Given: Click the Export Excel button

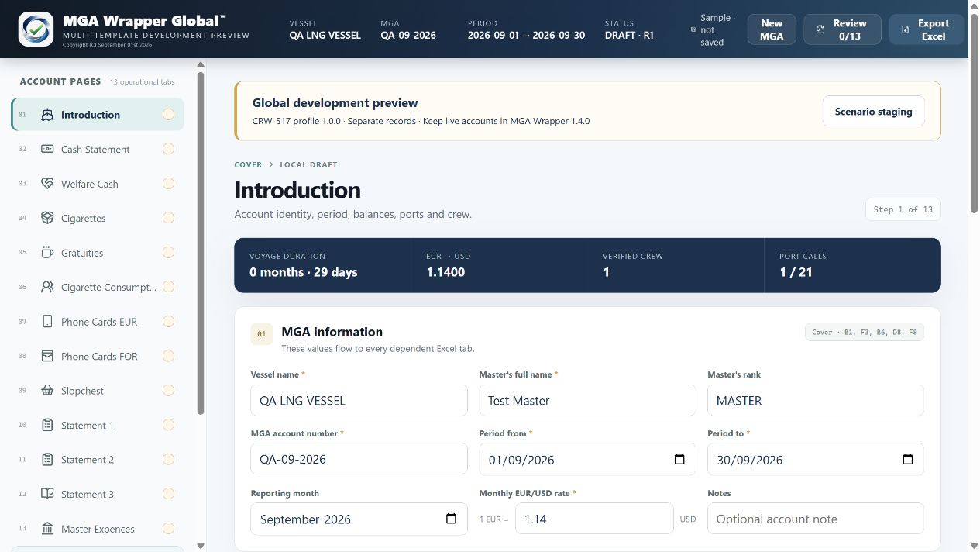Looking at the screenshot, I should (x=927, y=29).
